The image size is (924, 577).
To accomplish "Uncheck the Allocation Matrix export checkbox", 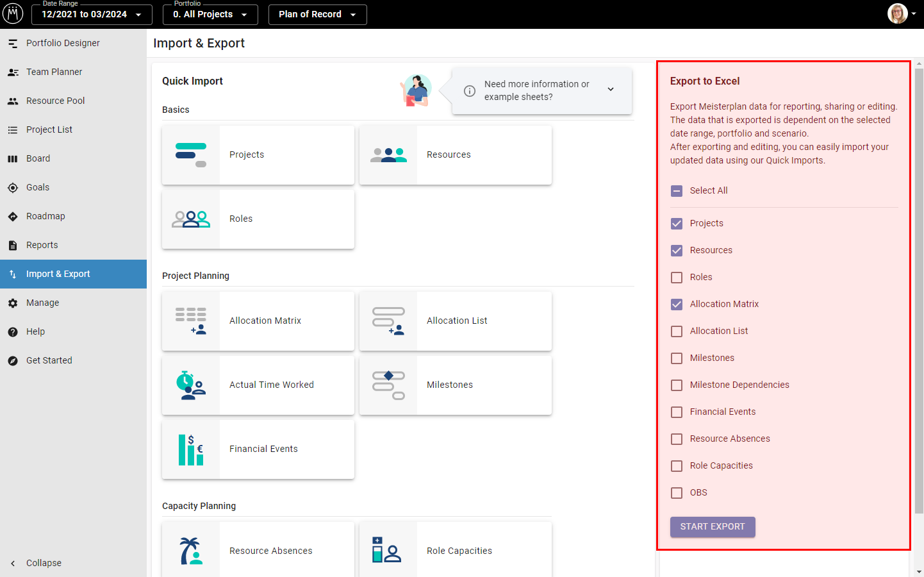I will point(677,305).
